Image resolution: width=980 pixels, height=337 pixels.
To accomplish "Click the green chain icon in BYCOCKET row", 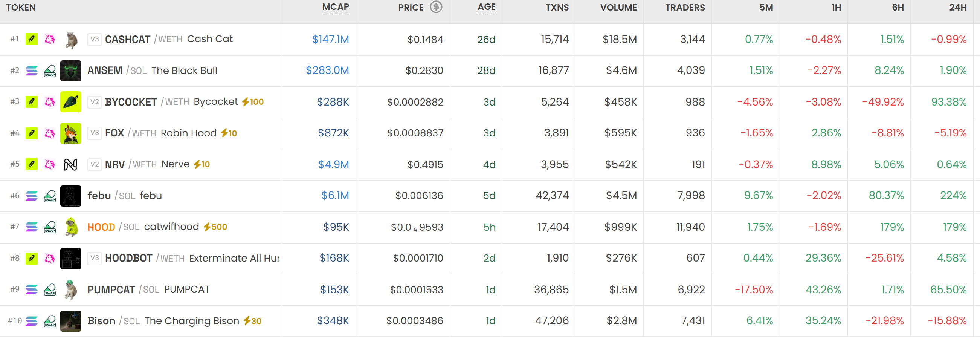I will [x=32, y=102].
